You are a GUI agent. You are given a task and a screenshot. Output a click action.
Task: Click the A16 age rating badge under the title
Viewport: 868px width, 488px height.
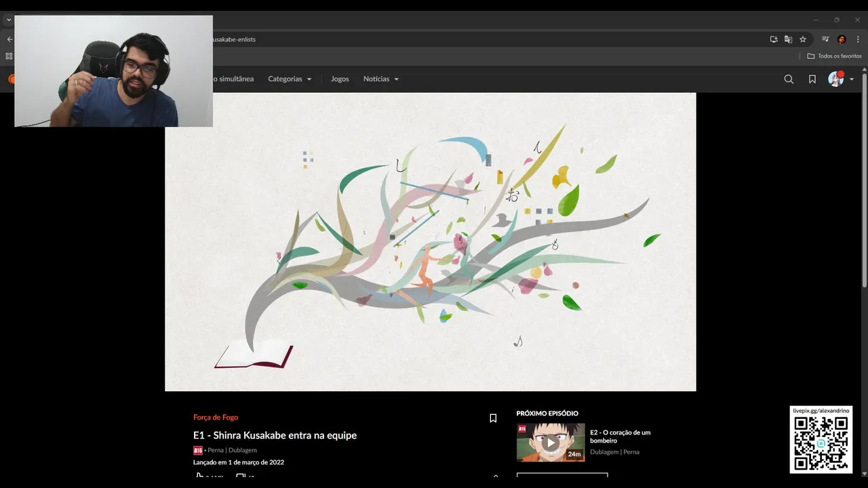[198, 450]
